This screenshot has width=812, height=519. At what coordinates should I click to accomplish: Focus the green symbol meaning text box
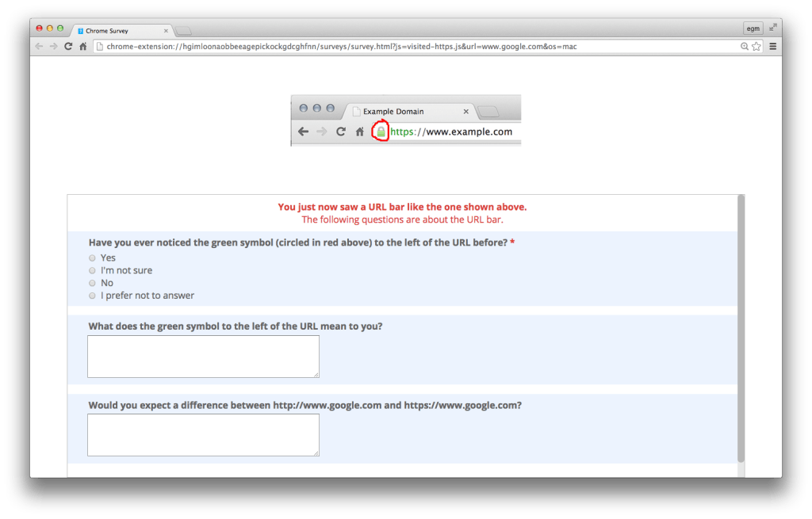tap(203, 356)
